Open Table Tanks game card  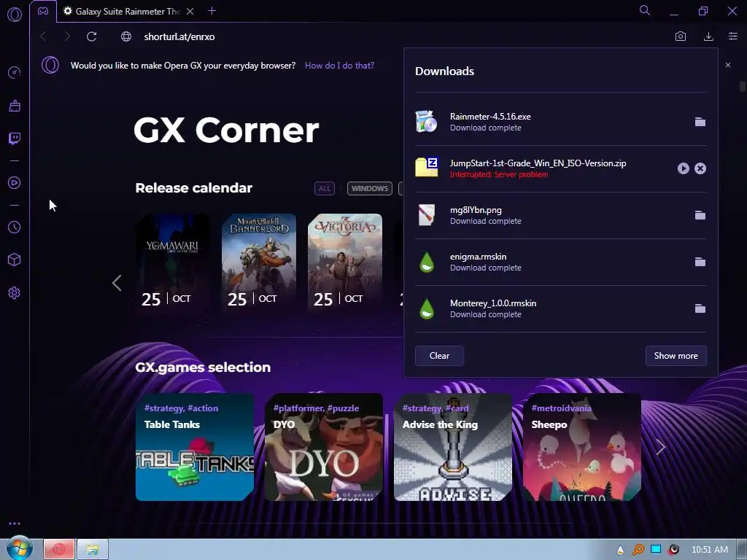(x=194, y=447)
